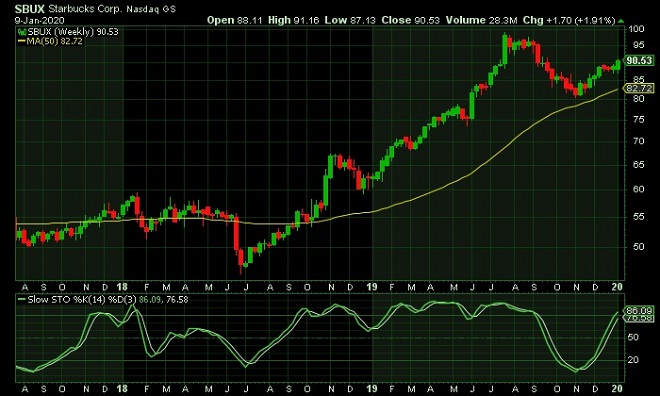Image resolution: width=660 pixels, height=396 pixels.
Task: Click the 86.09 stochastic value tag on the right axis
Action: coord(639,311)
